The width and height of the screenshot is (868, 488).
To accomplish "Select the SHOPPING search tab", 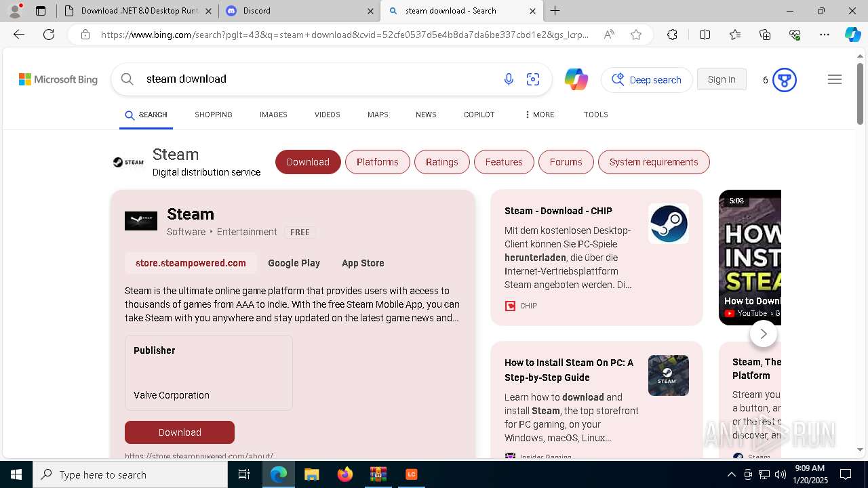I will pos(214,115).
